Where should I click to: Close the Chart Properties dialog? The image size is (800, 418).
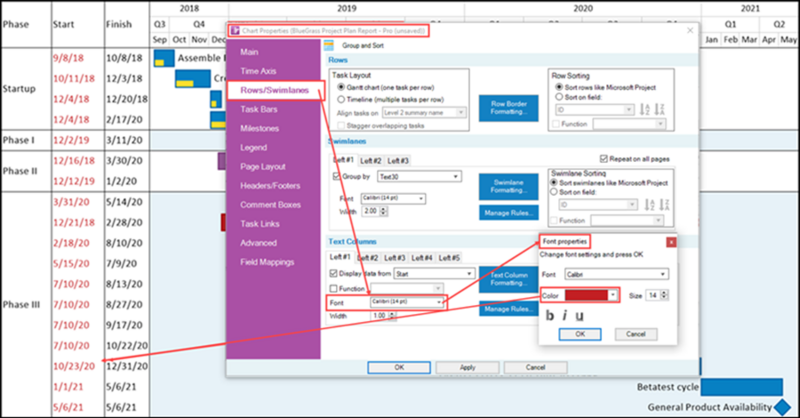[x=690, y=31]
